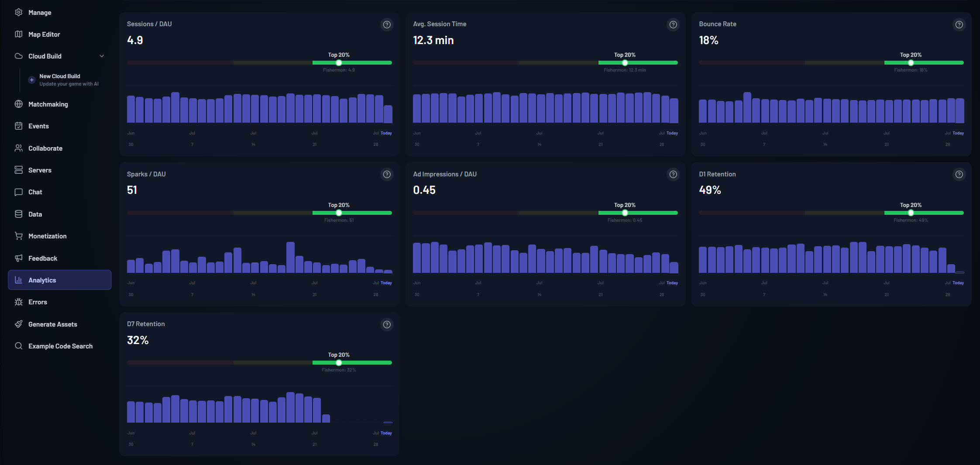This screenshot has height=465, width=980.
Task: Click the Generate Assets rocket icon
Action: [x=18, y=324]
